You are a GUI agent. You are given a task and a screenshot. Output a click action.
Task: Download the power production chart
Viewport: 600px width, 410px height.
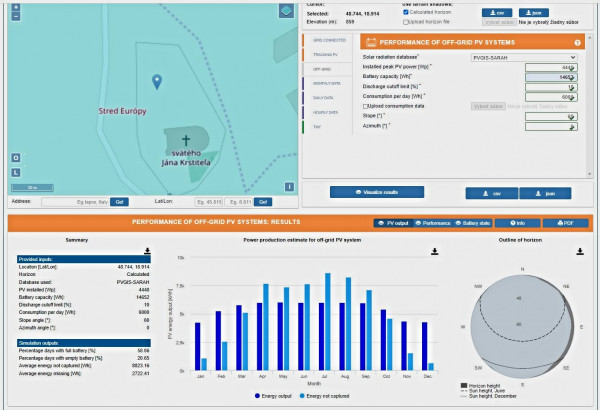coord(434,252)
